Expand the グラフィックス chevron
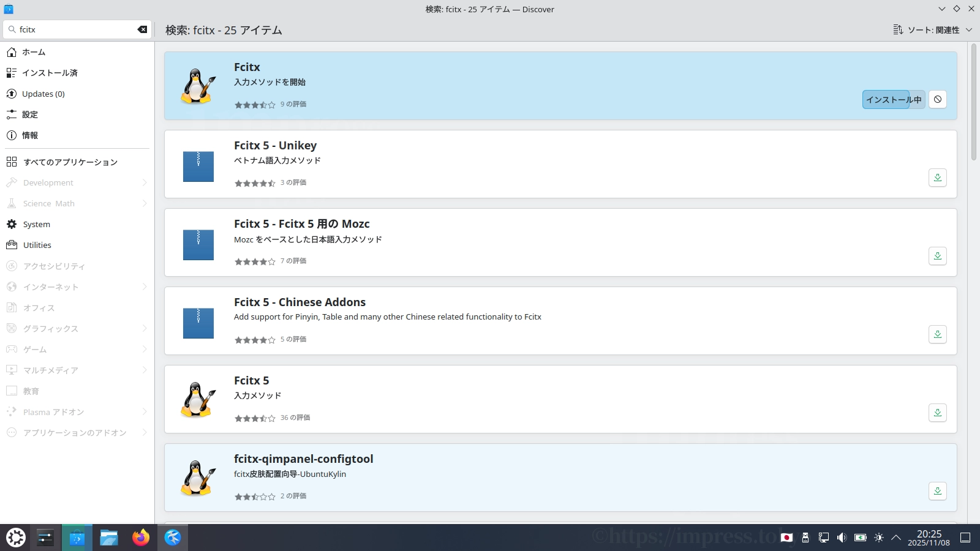 point(145,328)
